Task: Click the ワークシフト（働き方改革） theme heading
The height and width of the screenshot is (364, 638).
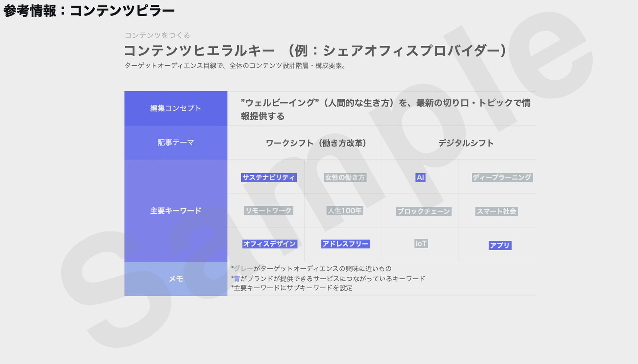Action: coord(316,143)
